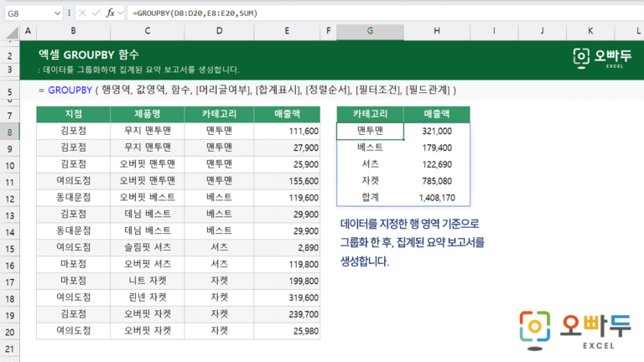Click the 카테고리 header in column G
Viewport: 644px width, 362px height.
tap(370, 114)
